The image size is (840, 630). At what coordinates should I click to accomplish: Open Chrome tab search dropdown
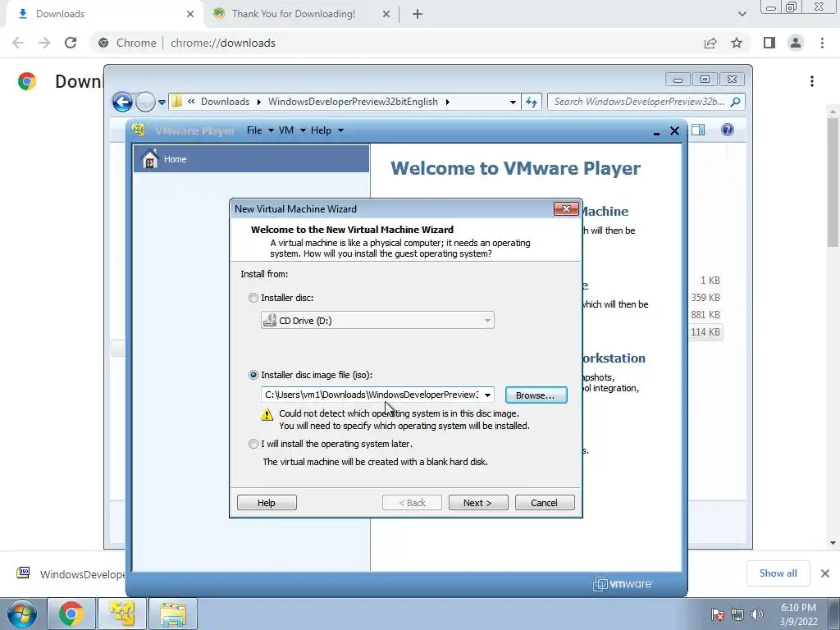click(742, 14)
